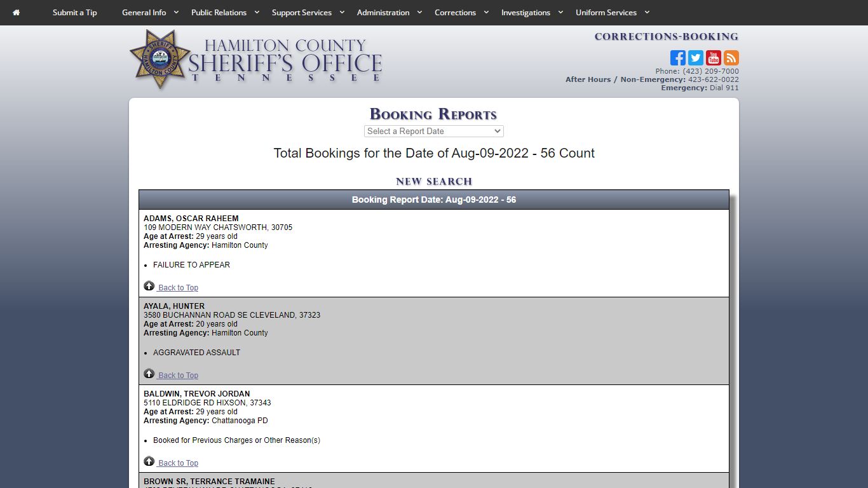Click the Sheriff's Office star badge logo
Screen dimensions: 868x488
click(159, 59)
